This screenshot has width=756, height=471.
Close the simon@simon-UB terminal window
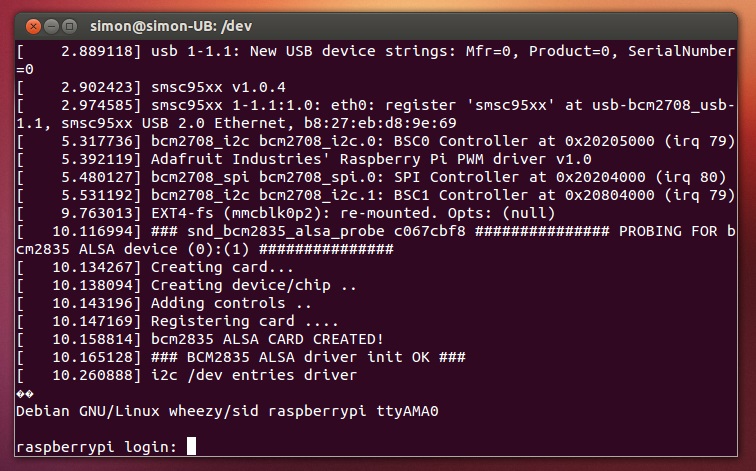tap(33, 27)
